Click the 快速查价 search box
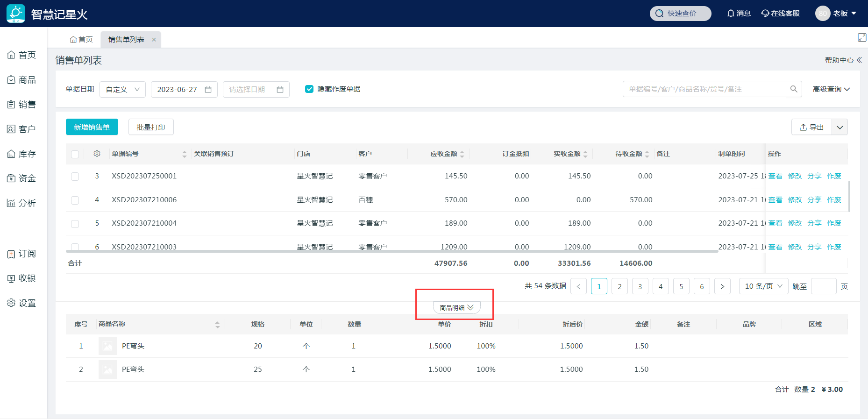 tap(681, 14)
